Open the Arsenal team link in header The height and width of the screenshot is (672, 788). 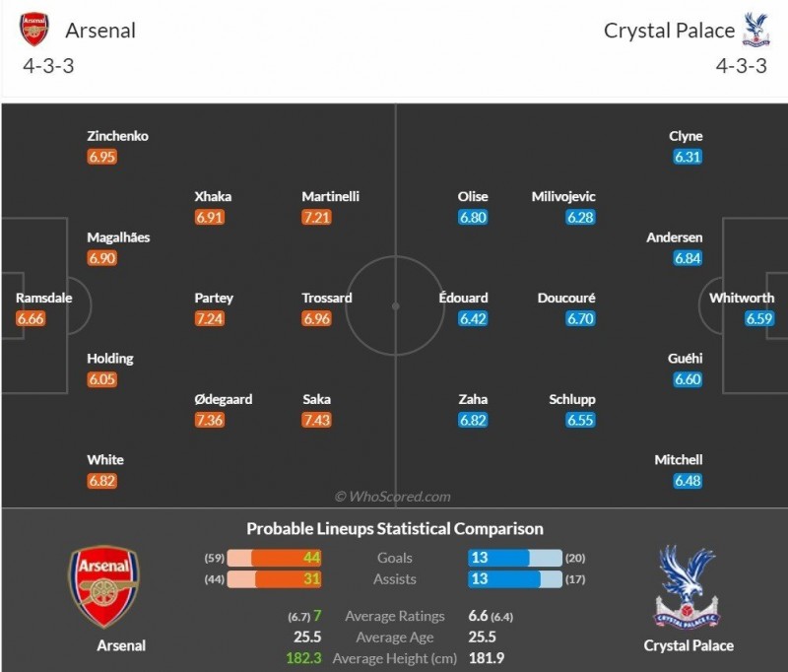pyautogui.click(x=100, y=31)
